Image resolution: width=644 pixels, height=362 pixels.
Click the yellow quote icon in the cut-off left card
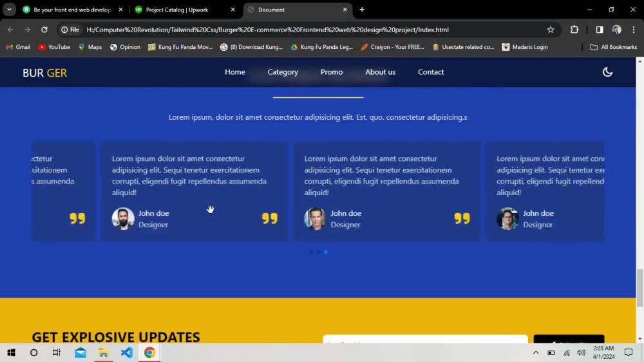[x=77, y=218]
